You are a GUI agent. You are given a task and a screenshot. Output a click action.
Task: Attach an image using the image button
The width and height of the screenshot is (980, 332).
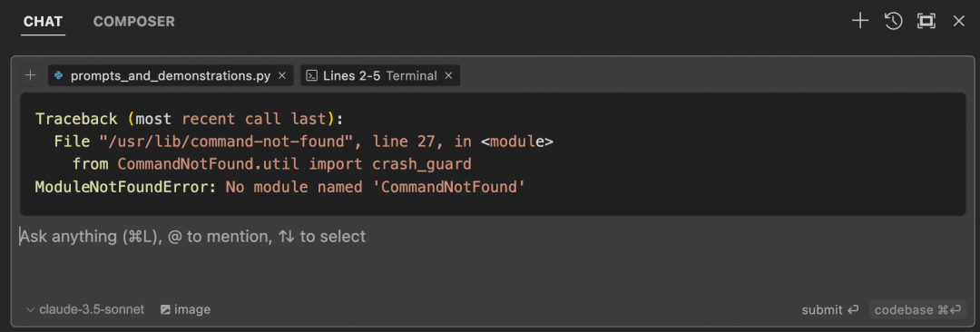(x=186, y=309)
